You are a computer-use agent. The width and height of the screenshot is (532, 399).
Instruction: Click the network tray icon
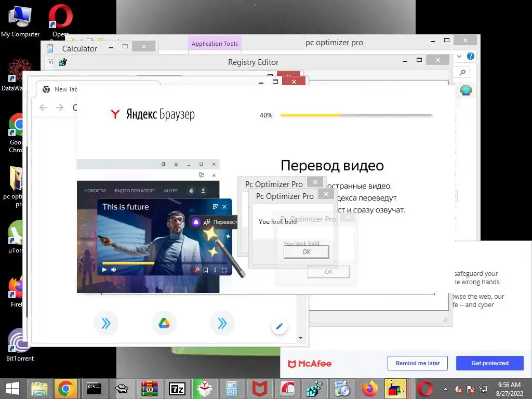(x=483, y=389)
